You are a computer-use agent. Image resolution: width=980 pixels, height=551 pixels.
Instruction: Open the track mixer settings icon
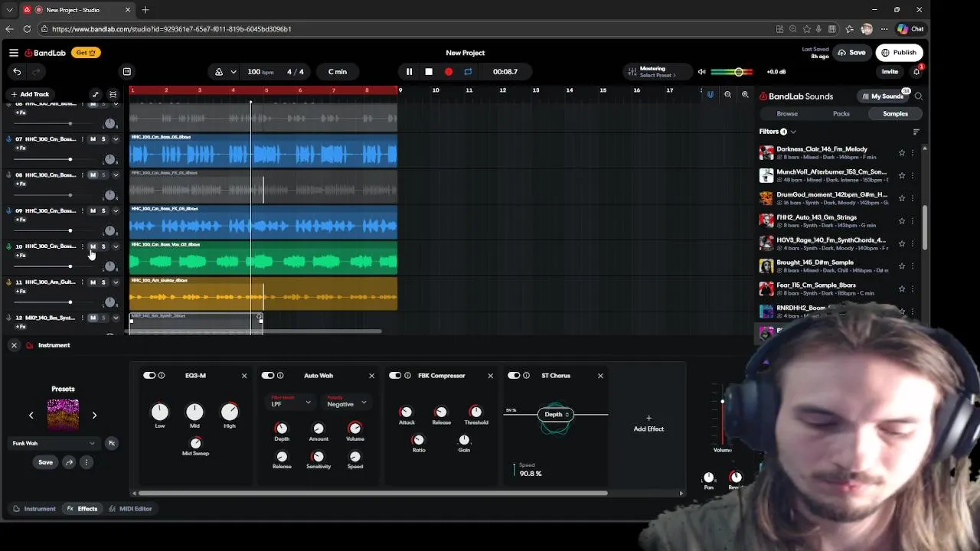[113, 94]
